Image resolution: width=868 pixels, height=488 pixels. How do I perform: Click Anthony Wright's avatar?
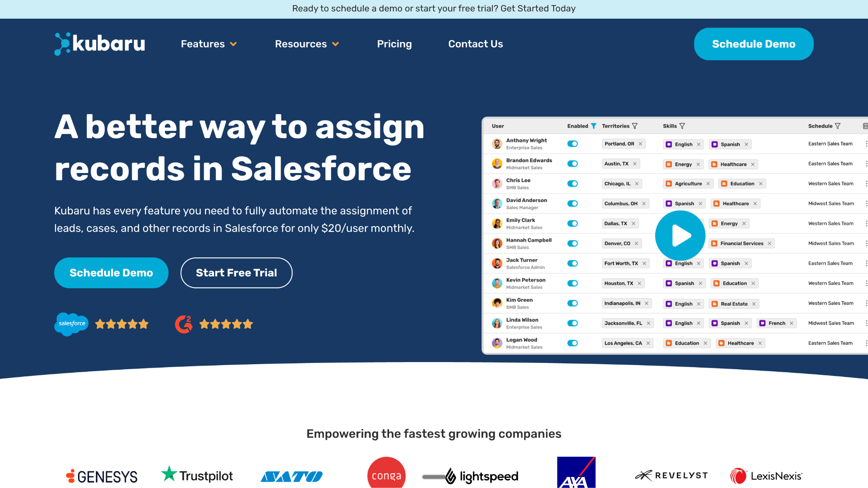(497, 144)
